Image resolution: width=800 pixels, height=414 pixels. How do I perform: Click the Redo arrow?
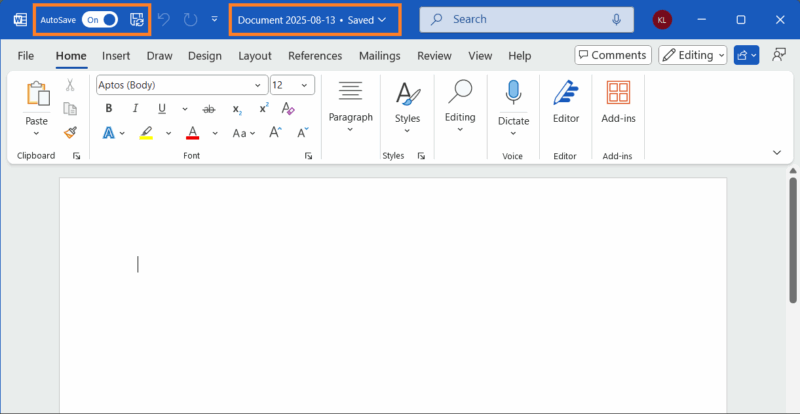pyautogui.click(x=190, y=20)
